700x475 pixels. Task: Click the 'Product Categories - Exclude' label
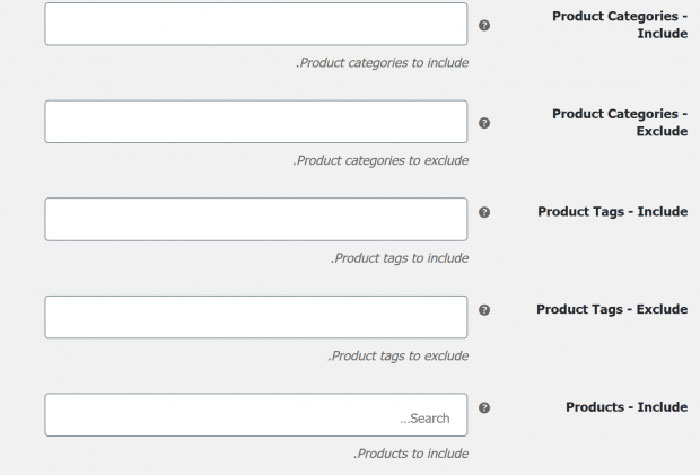pos(620,122)
